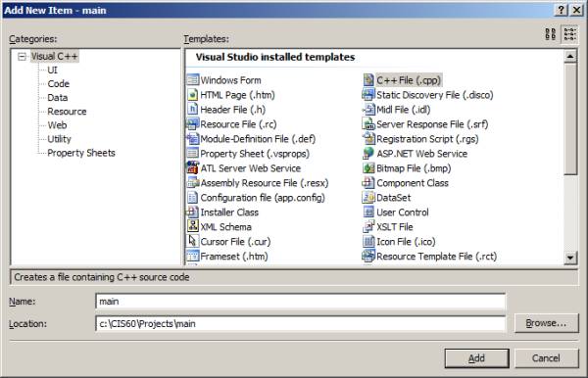Click the templates scrollbar down arrow

(570, 258)
